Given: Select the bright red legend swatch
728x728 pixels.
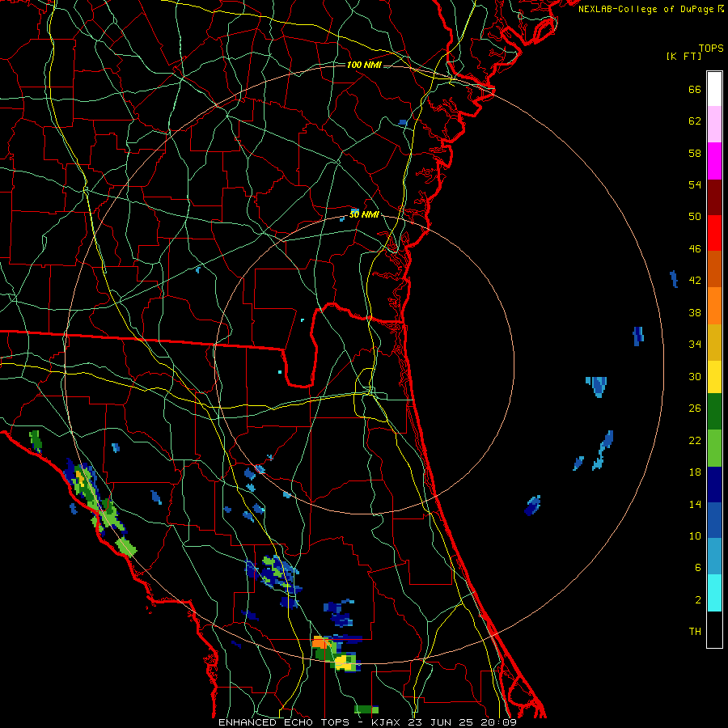Looking at the screenshot, I should tap(714, 233).
